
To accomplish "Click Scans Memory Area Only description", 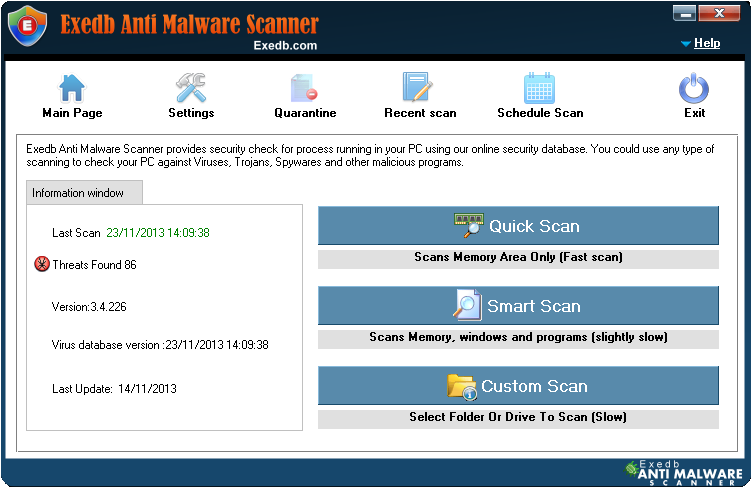I will point(518,258).
